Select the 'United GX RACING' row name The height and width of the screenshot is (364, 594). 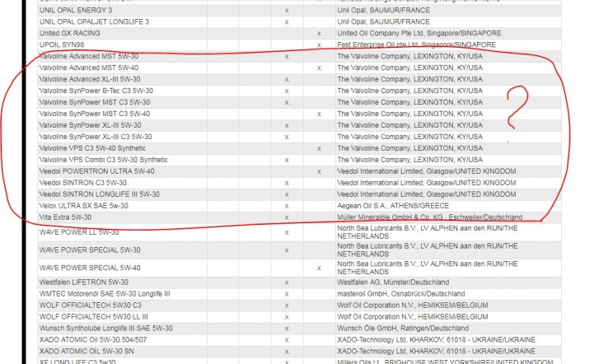point(70,33)
